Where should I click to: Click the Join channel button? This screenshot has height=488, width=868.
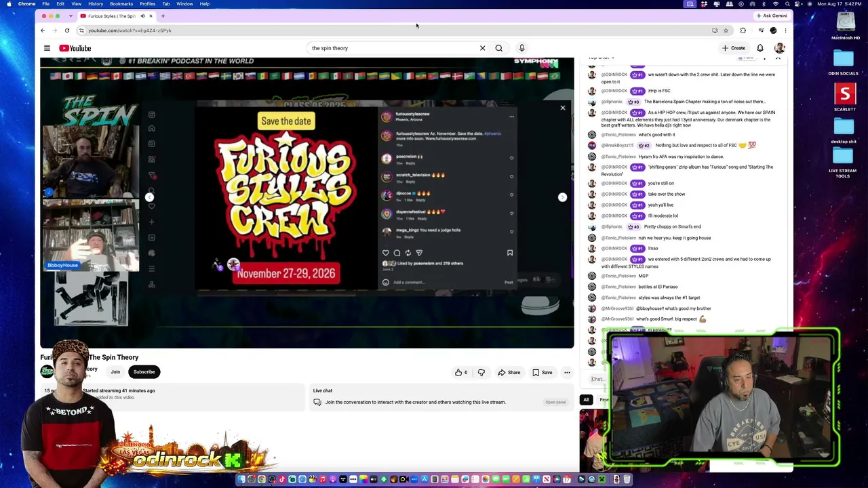tap(115, 372)
